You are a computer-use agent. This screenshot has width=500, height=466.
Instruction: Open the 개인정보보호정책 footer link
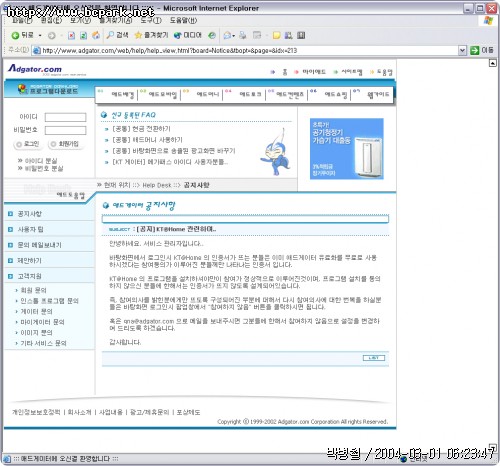pos(36,412)
